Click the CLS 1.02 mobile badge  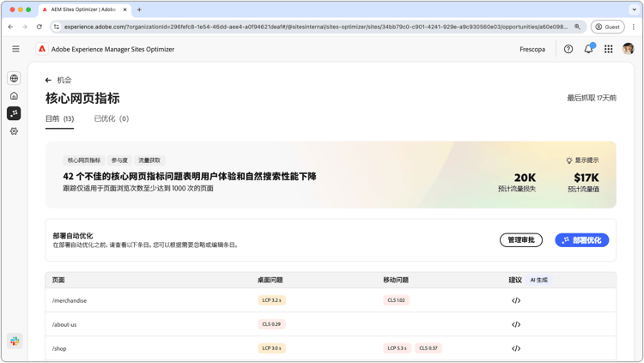click(397, 300)
